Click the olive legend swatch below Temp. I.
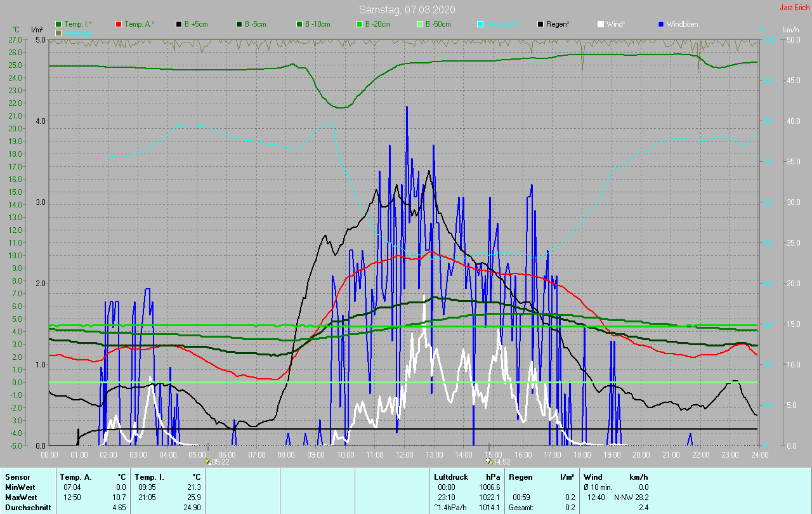Image resolution: width=812 pixels, height=514 pixels. [58, 32]
